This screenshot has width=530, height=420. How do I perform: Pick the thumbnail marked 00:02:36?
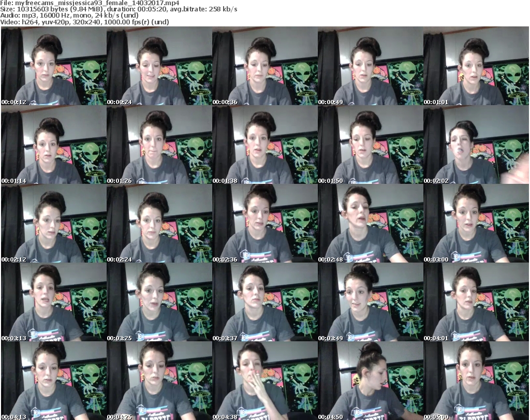[265, 224]
